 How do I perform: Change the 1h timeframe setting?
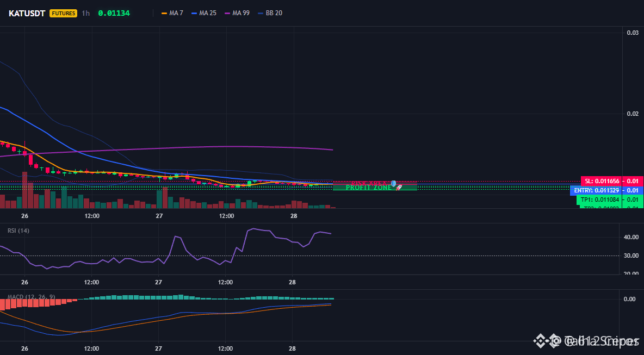click(x=85, y=13)
